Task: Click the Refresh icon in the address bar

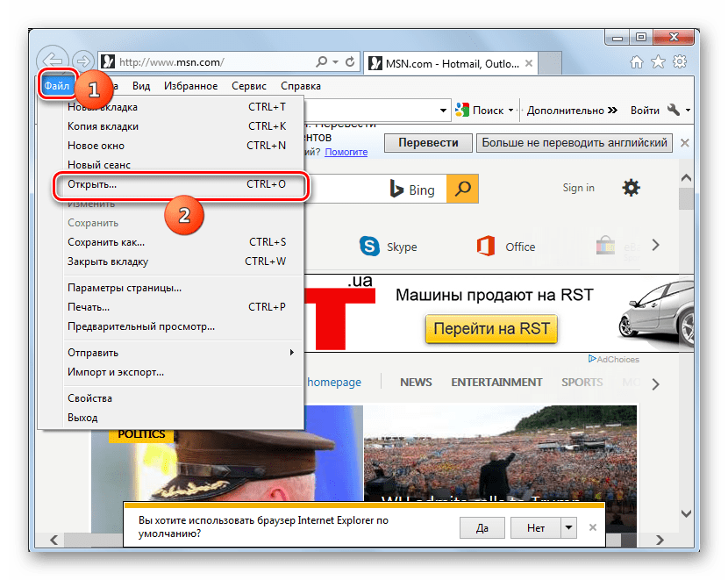Action: [350, 62]
